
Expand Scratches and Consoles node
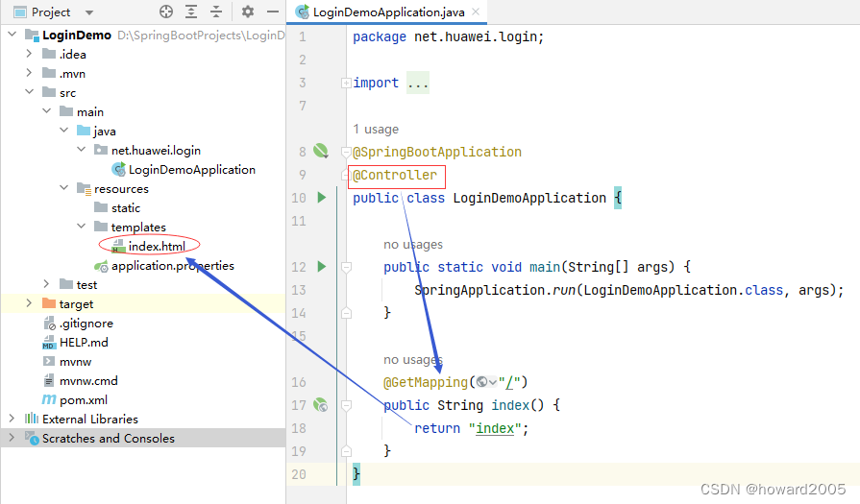[12, 438]
